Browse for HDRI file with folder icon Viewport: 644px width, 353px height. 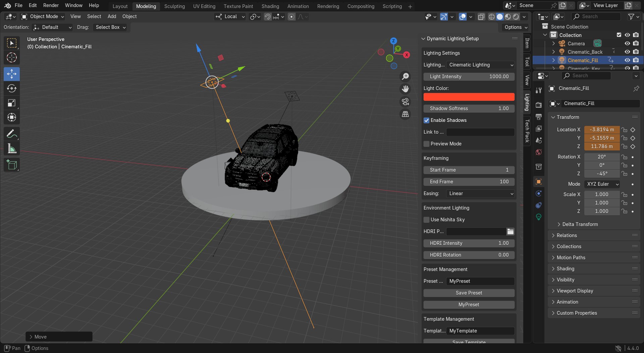tap(510, 231)
